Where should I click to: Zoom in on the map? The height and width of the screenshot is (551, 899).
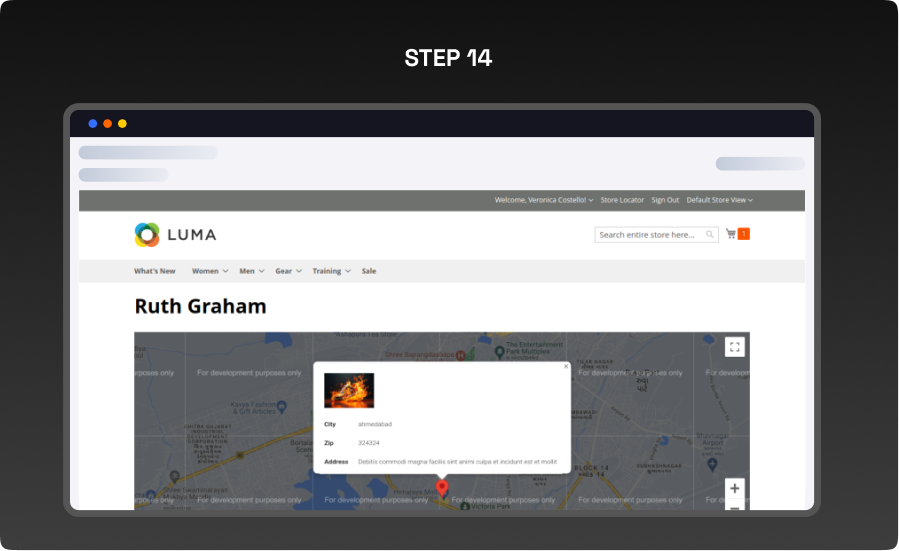coord(735,489)
